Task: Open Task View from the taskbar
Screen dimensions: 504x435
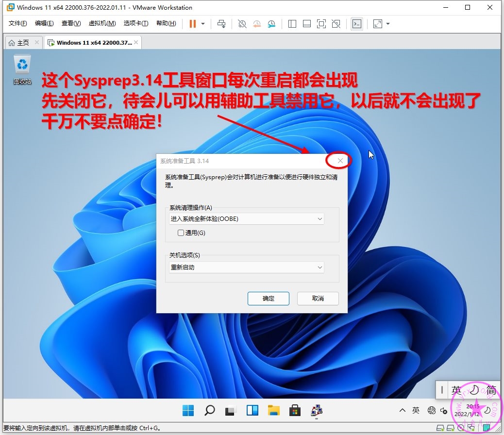Action: click(x=231, y=411)
